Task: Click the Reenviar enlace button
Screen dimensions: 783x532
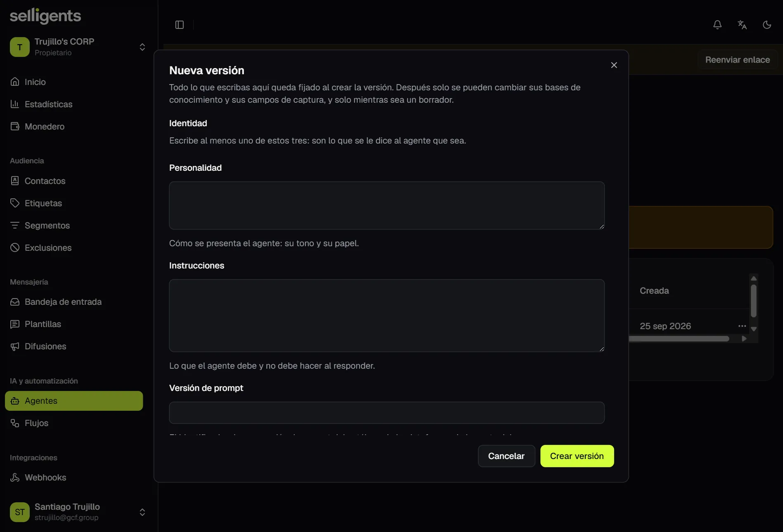Action: tap(738, 60)
